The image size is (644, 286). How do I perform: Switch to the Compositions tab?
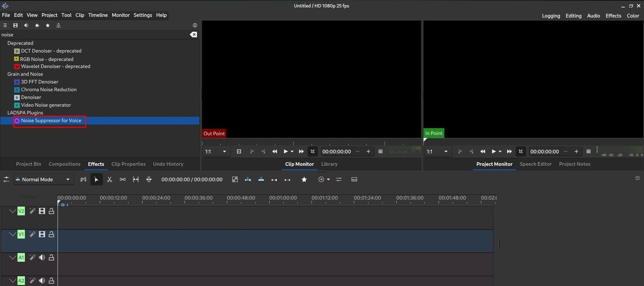pyautogui.click(x=64, y=164)
